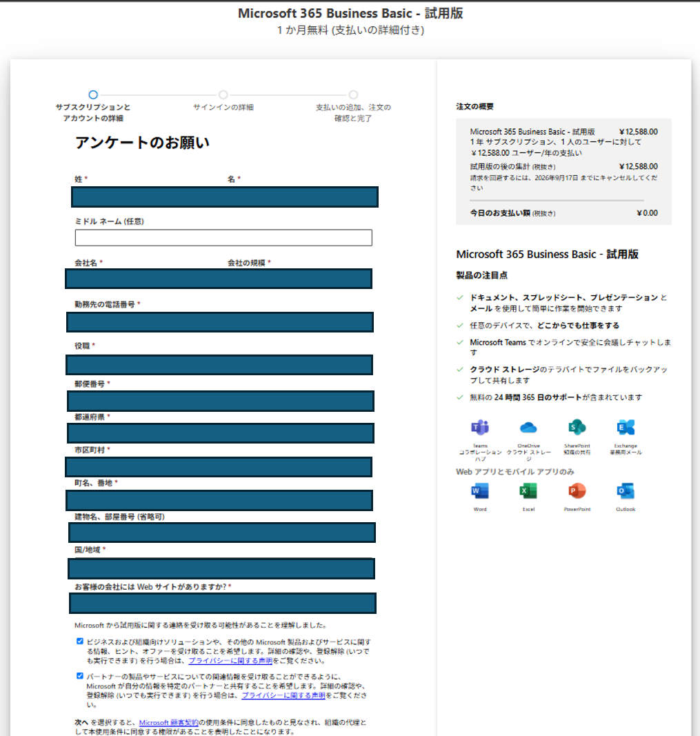Click the アンケートのお願い heading
This screenshot has height=736, width=700.
(142, 142)
